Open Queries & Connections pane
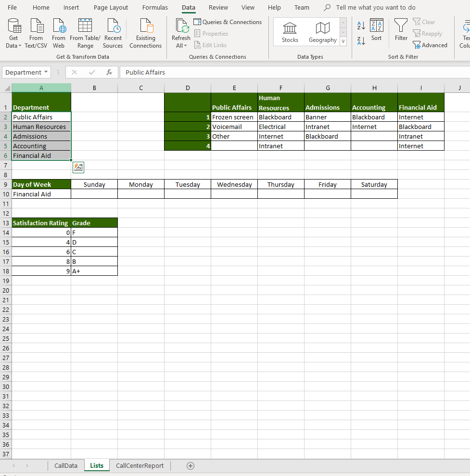Screen dimensions: 470x476 pyautogui.click(x=228, y=22)
